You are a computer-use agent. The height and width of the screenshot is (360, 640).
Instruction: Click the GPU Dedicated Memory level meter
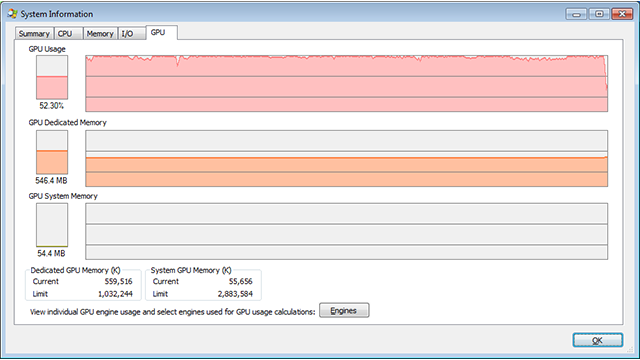tap(52, 152)
